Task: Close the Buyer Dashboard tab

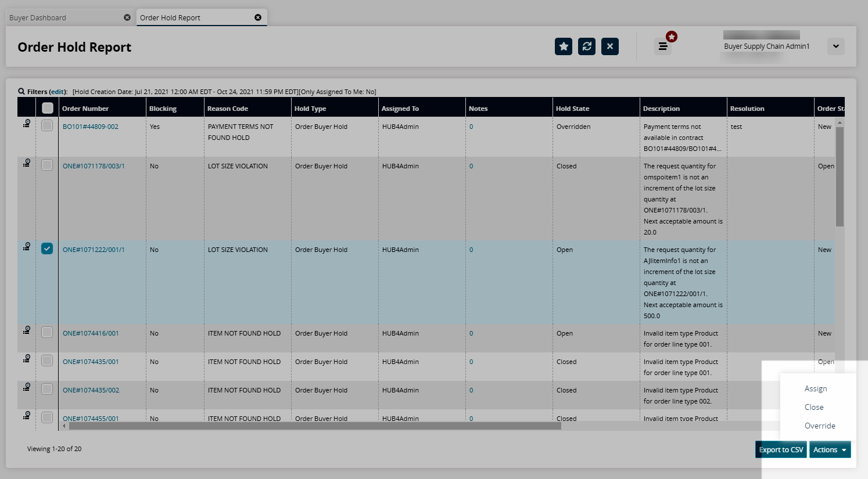Action: click(127, 17)
